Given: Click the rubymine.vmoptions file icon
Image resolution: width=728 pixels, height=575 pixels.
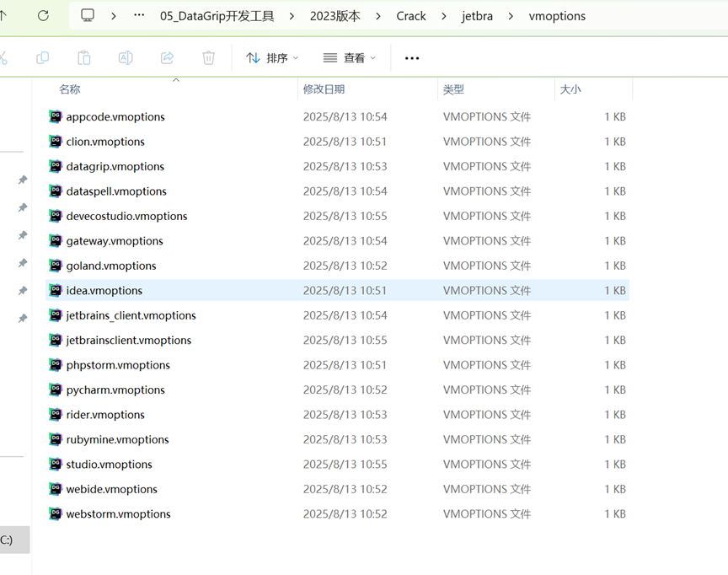Looking at the screenshot, I should (56, 439).
